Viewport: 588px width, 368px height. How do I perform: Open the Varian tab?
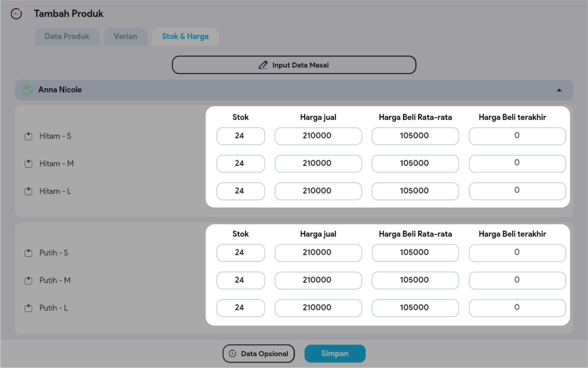[125, 36]
